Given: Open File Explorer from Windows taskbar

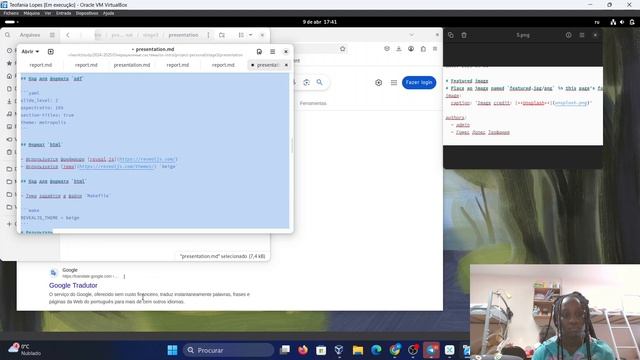Looking at the screenshot, I should (358, 350).
